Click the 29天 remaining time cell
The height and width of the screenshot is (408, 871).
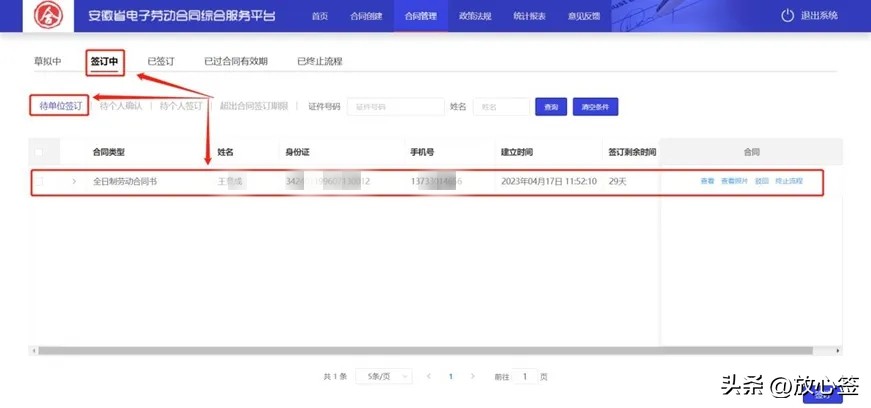tap(617, 181)
